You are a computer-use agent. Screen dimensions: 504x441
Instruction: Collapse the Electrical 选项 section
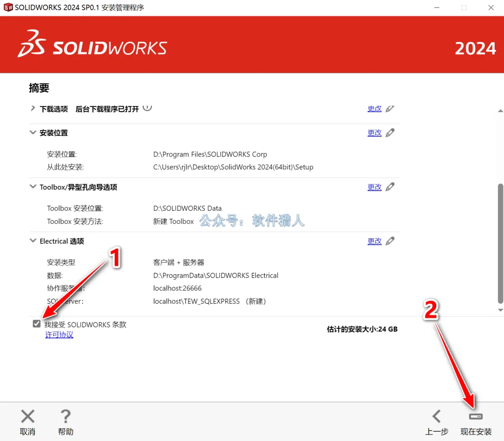tap(33, 241)
